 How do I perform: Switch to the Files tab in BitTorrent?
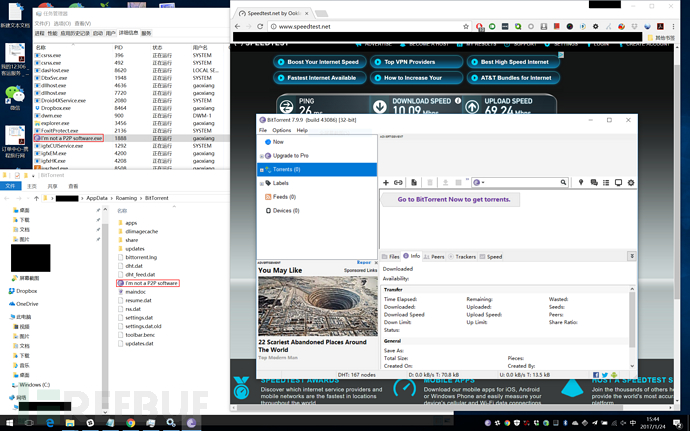pyautogui.click(x=390, y=256)
